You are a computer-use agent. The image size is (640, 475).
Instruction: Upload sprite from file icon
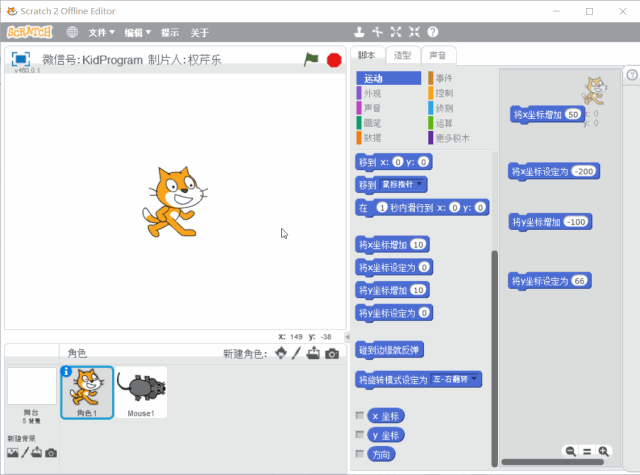click(313, 353)
